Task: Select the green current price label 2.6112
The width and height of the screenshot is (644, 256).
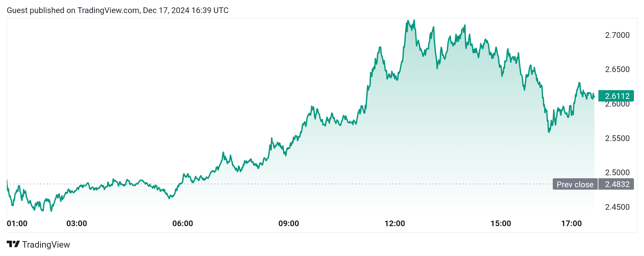Action: point(617,96)
